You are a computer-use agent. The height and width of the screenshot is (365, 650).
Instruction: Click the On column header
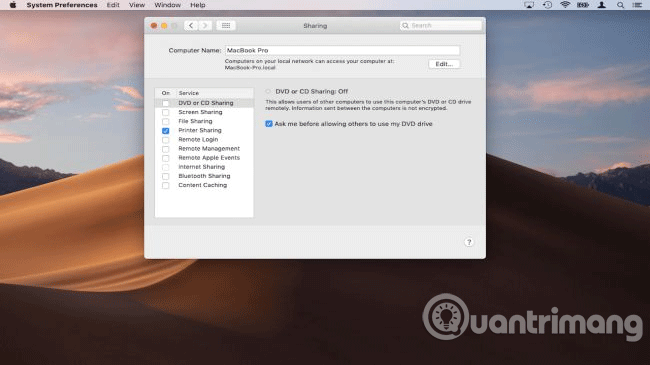(165, 93)
